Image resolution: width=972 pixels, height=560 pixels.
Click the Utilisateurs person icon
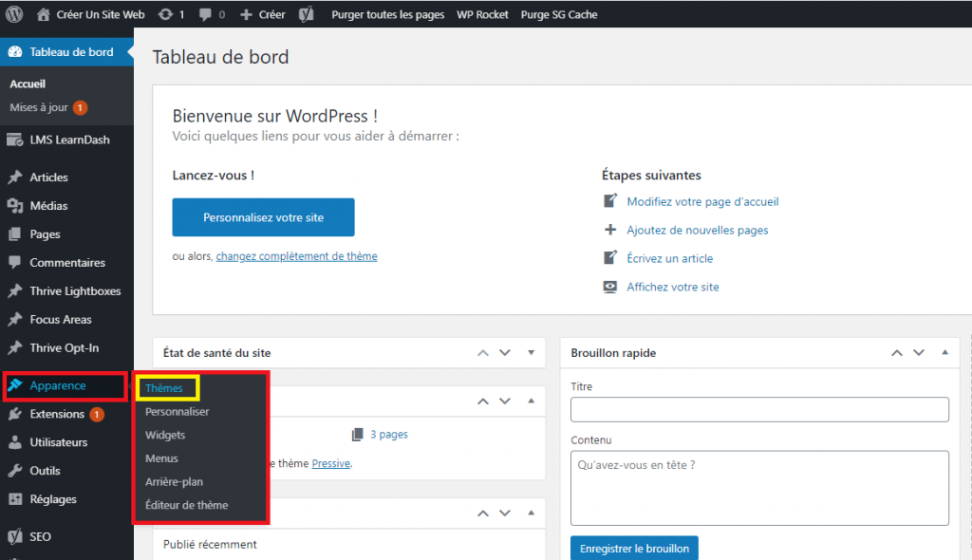tap(15, 442)
